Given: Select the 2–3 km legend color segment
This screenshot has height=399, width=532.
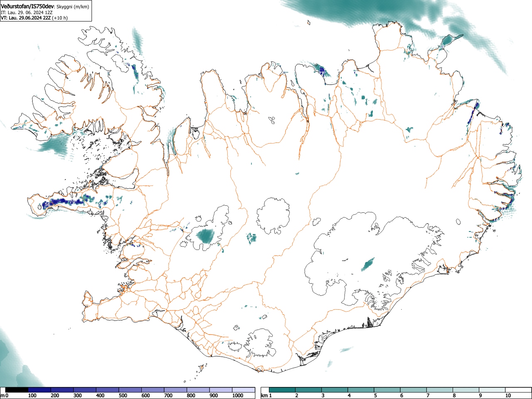Looking at the screenshot, I should click(309, 390).
